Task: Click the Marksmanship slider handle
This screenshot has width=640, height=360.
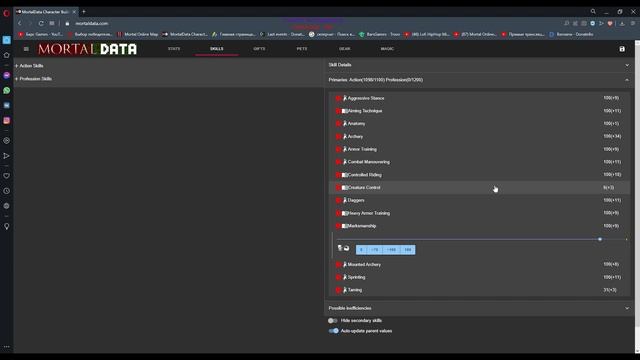Action: tap(600, 240)
